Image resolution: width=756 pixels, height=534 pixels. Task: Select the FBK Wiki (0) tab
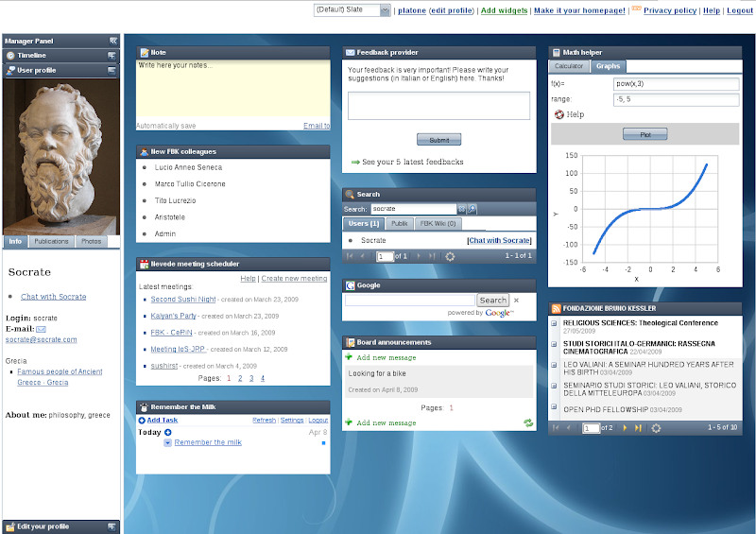tap(438, 224)
